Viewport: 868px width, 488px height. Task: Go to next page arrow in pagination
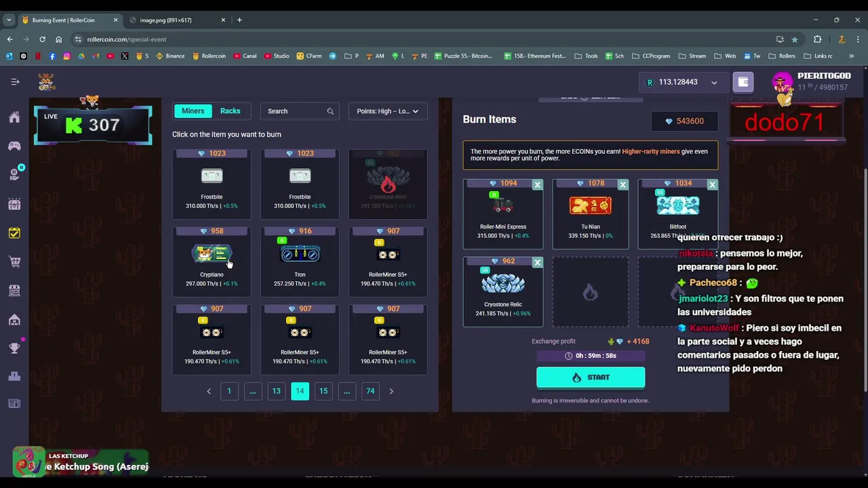[391, 391]
